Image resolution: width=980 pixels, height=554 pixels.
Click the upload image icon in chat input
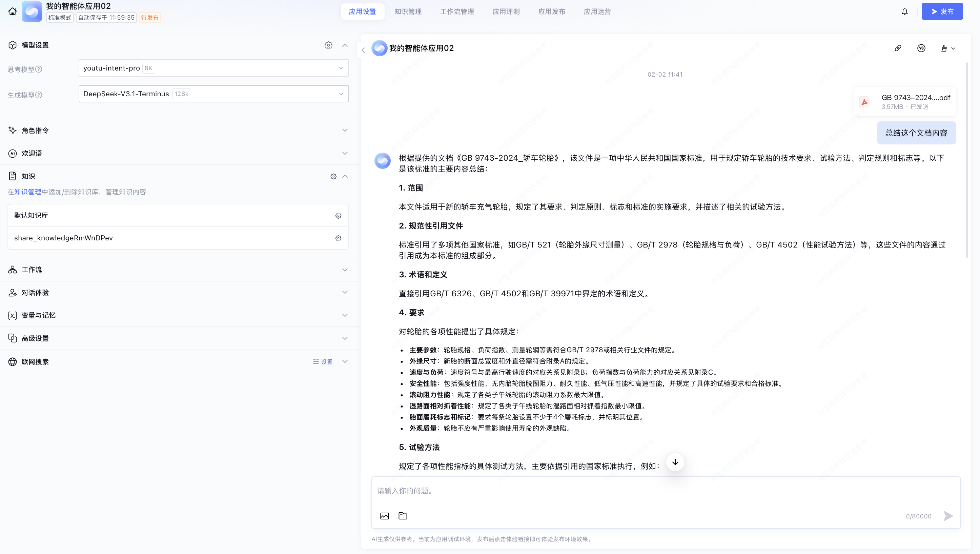pos(385,516)
